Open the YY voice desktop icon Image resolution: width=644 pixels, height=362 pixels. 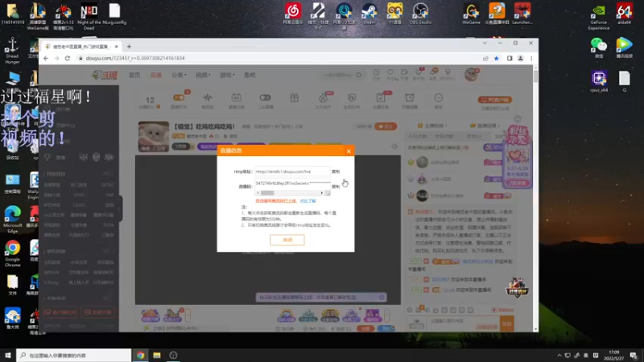[394, 14]
